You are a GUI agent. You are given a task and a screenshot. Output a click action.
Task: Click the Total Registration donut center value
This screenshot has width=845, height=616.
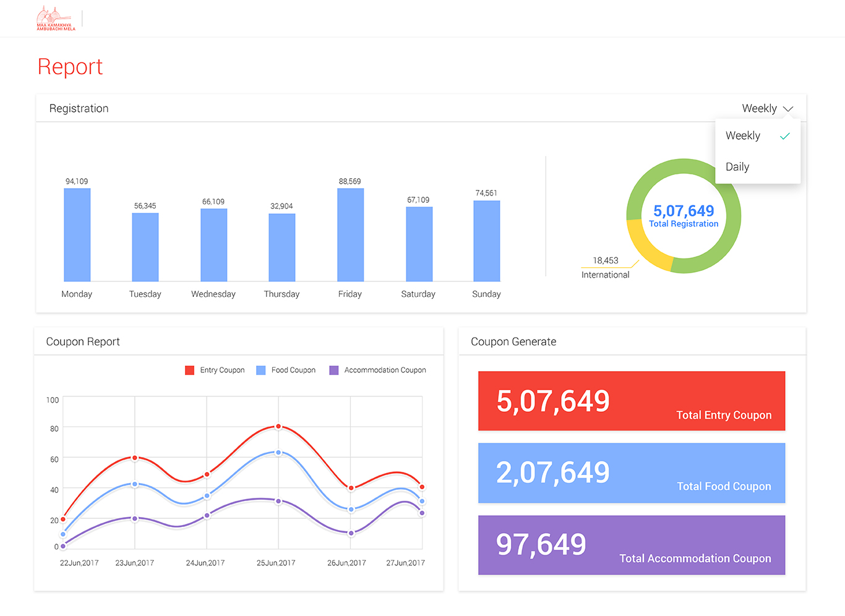684,212
